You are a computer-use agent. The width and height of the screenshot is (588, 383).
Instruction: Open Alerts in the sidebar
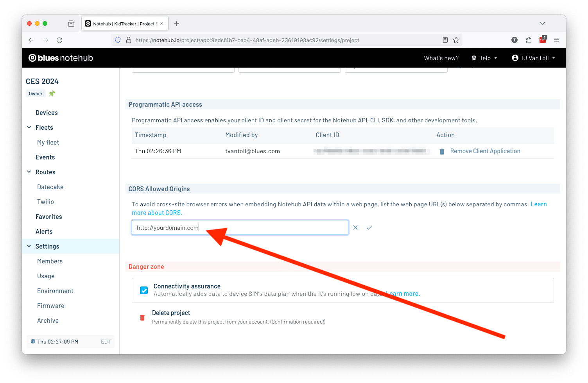coord(44,231)
